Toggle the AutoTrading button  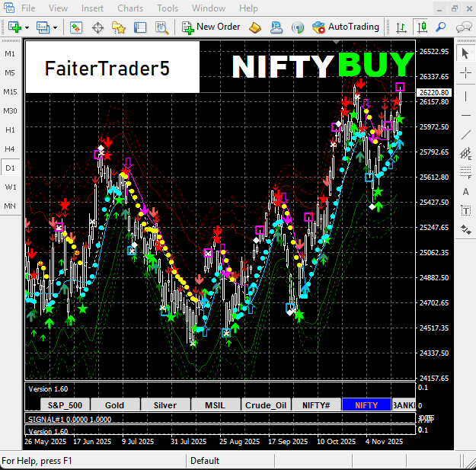tap(346, 27)
